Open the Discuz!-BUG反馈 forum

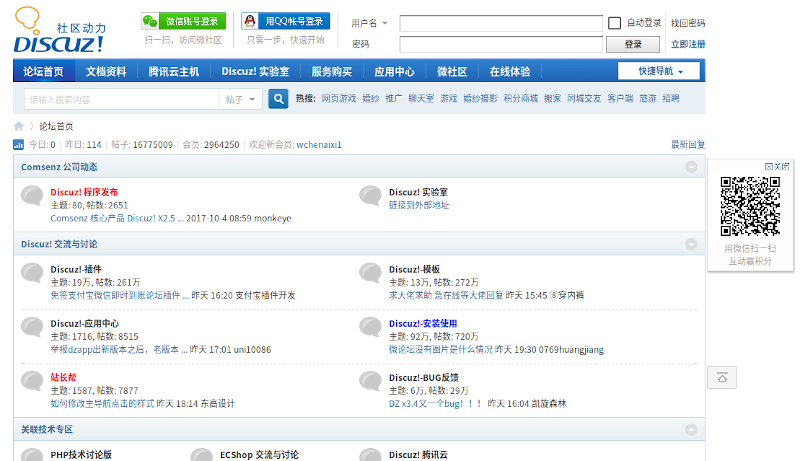click(424, 377)
